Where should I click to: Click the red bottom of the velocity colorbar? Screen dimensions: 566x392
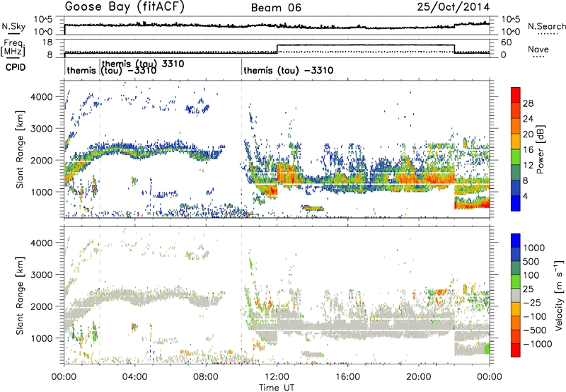tap(516, 350)
